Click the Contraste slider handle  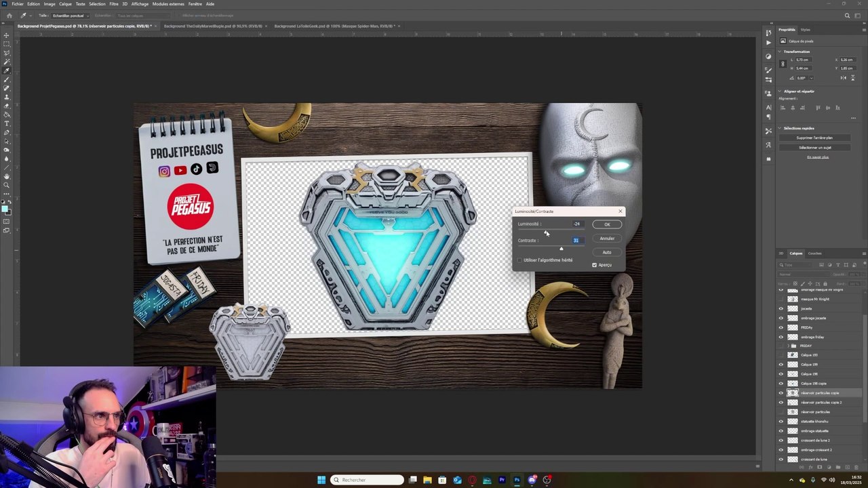[561, 249]
